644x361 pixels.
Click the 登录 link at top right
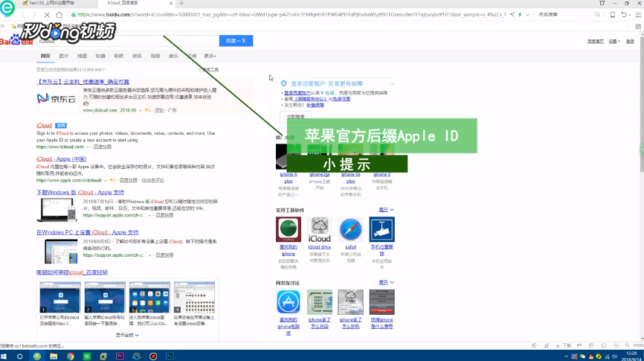[x=630, y=42]
